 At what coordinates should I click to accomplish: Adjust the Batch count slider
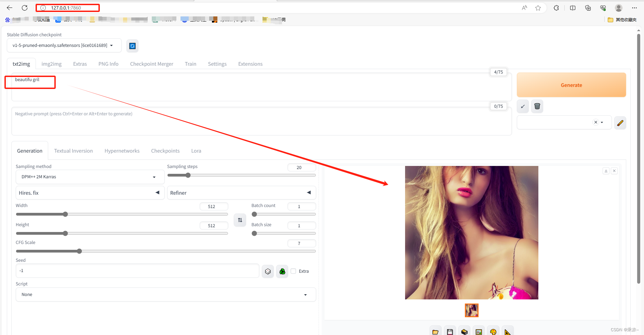click(x=284, y=214)
